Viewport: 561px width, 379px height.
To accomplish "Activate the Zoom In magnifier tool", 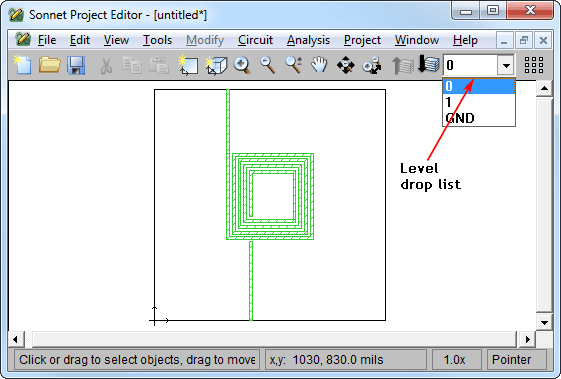I will (242, 65).
